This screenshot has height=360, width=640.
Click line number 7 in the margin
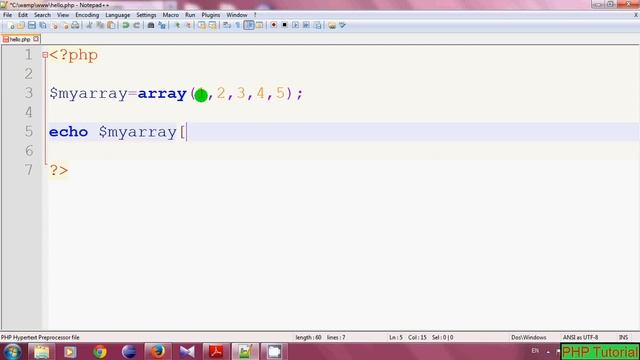point(29,169)
